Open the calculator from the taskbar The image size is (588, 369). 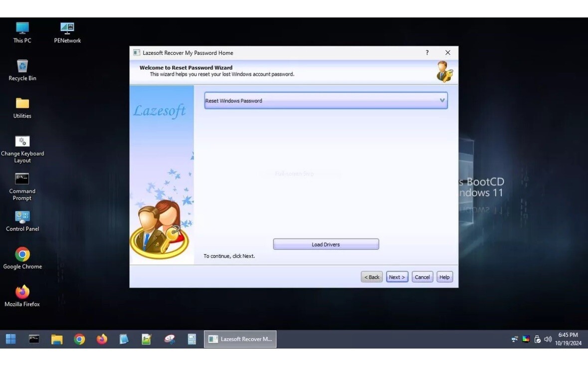[192, 339]
